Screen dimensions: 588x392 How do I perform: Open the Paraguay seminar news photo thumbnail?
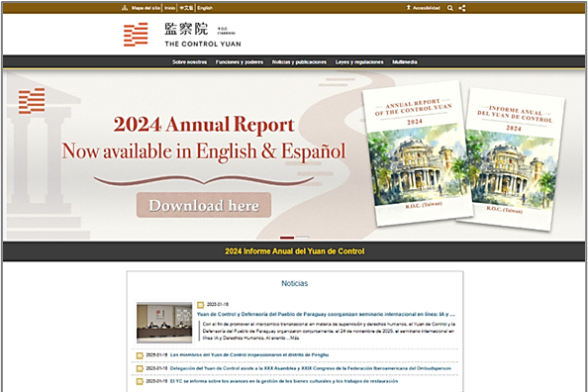164,323
